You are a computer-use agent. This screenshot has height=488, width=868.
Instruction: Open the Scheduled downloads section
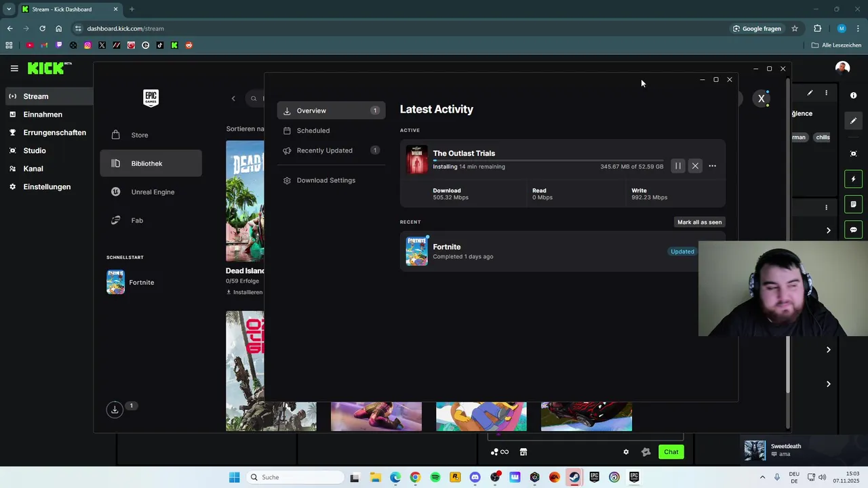tap(331, 130)
